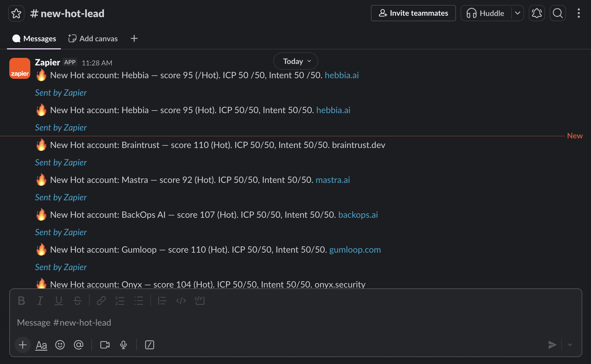Screen dimensions: 591x364
Task: Start an ordered numbered list
Action: (120, 301)
